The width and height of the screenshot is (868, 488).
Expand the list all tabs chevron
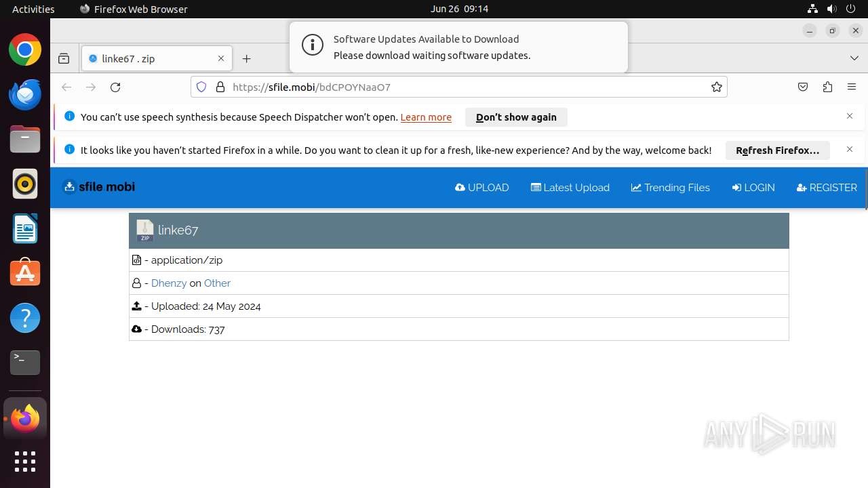click(x=854, y=58)
